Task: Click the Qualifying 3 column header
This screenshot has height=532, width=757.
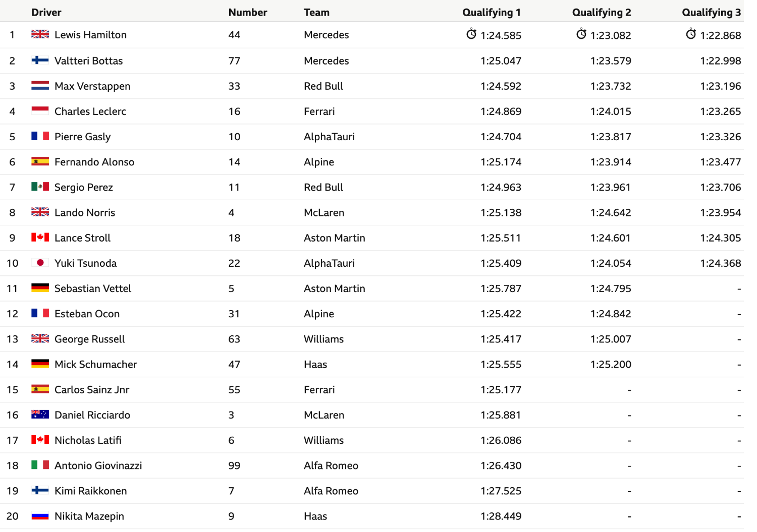Action: pyautogui.click(x=712, y=13)
